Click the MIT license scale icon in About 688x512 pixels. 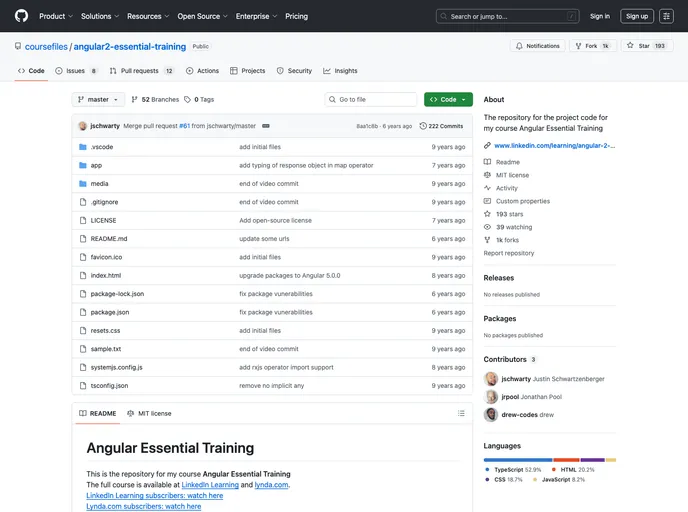click(487, 175)
